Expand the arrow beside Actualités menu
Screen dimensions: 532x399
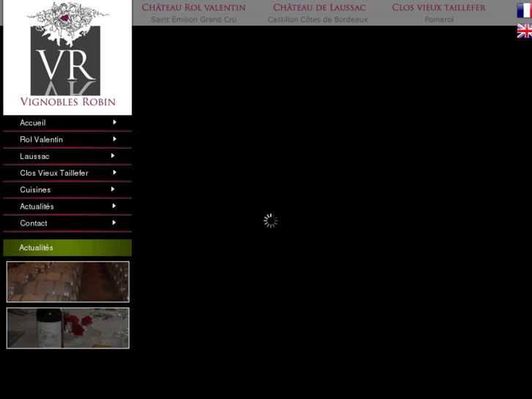(x=114, y=206)
